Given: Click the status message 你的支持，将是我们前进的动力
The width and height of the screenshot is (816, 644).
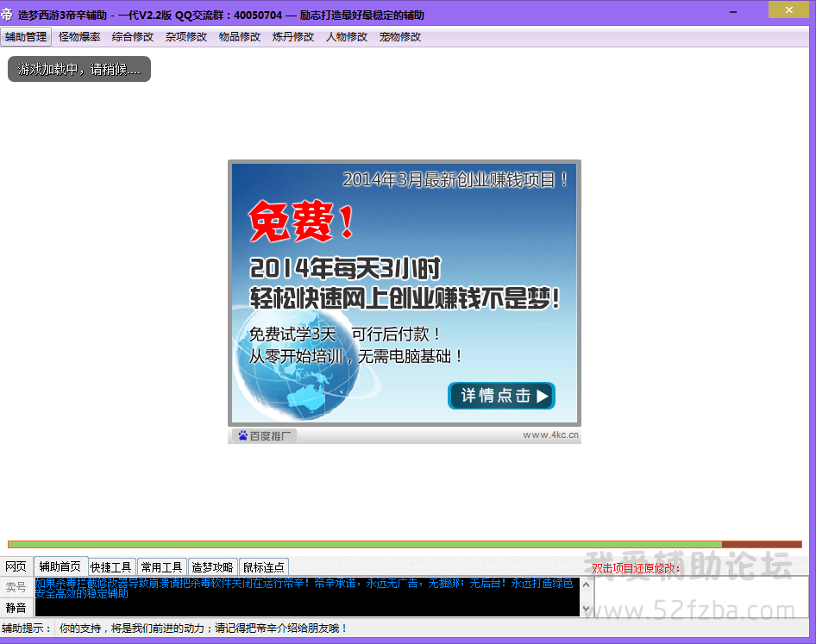Looking at the screenshot, I should [203, 628].
